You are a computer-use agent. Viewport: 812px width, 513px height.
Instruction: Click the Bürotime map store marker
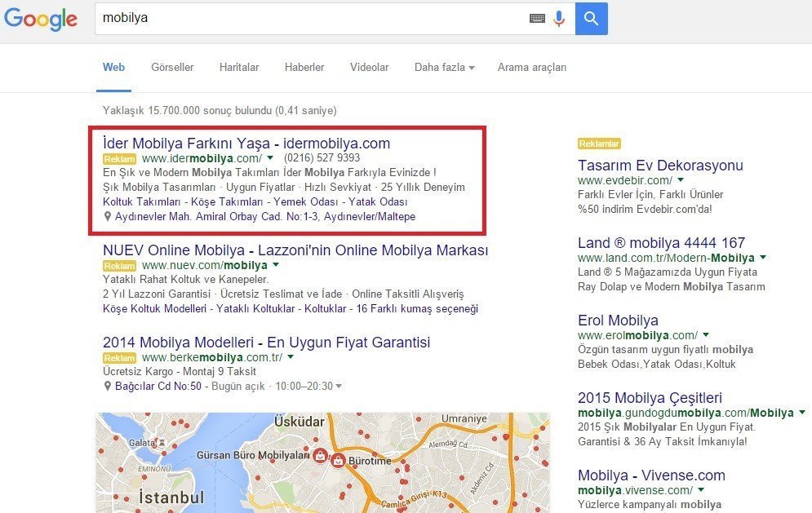tap(338, 461)
